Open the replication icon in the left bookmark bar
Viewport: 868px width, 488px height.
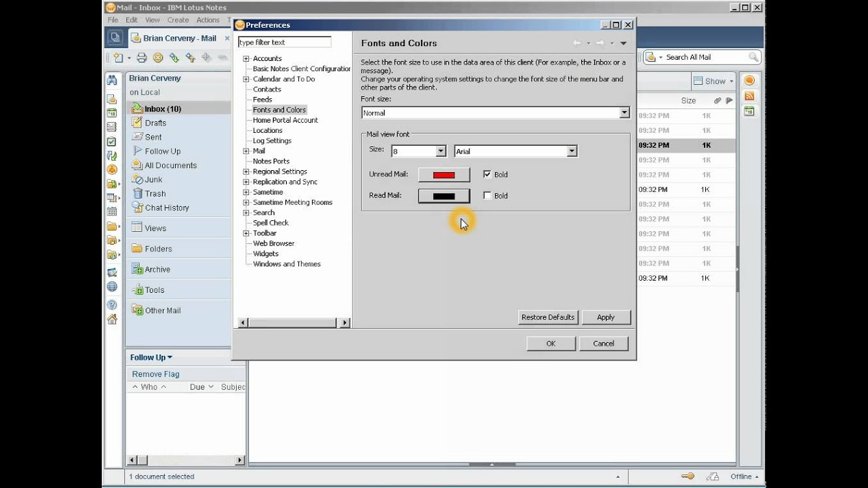(112, 155)
